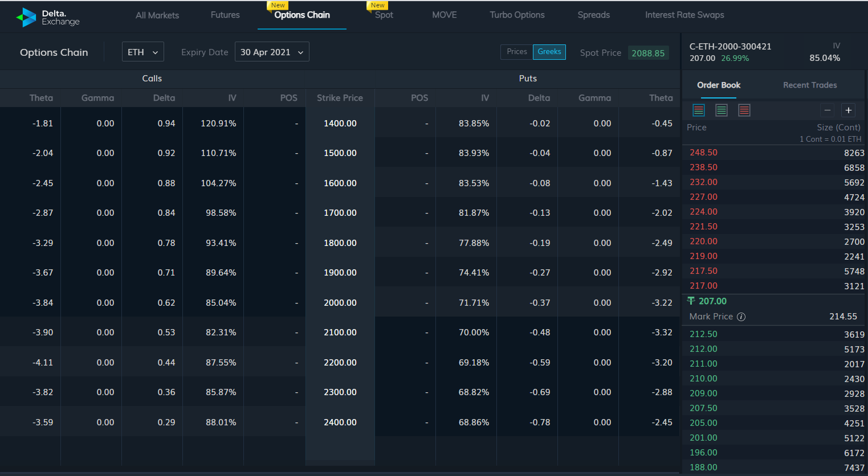
Task: Click the plus icon to change price grouping
Action: pos(848,110)
